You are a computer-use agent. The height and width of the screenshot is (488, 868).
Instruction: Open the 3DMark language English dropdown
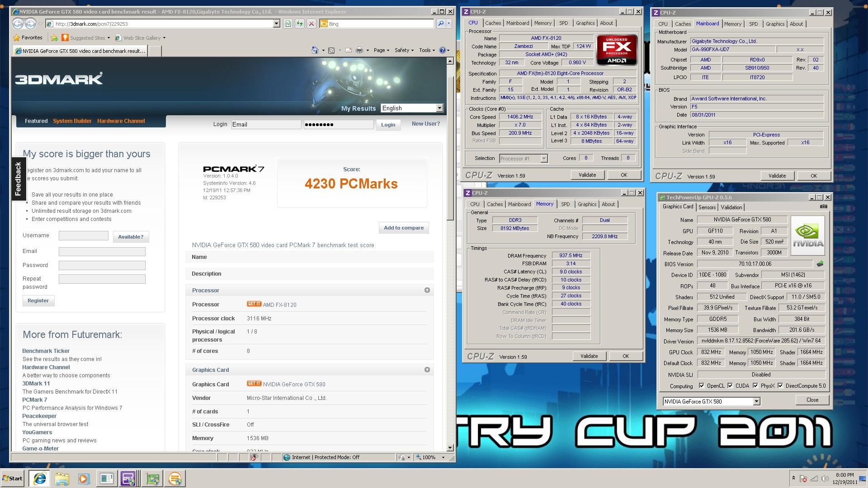pos(439,108)
